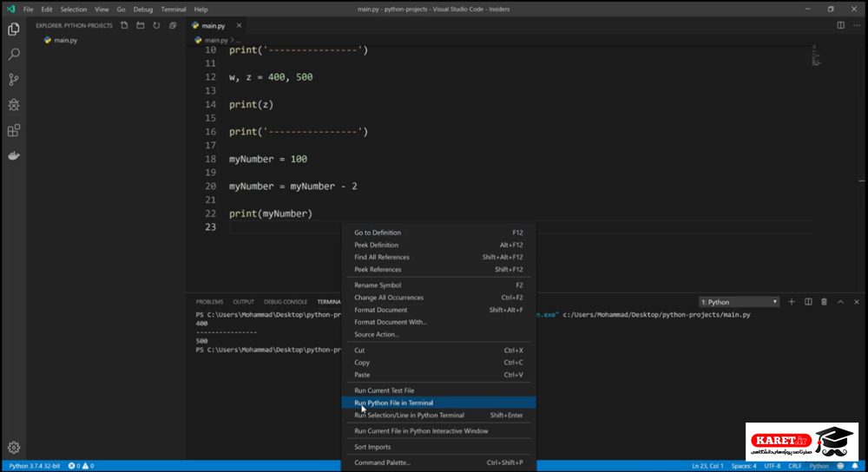Switch to the Output panel tab
The height and width of the screenshot is (472, 868).
tap(243, 302)
